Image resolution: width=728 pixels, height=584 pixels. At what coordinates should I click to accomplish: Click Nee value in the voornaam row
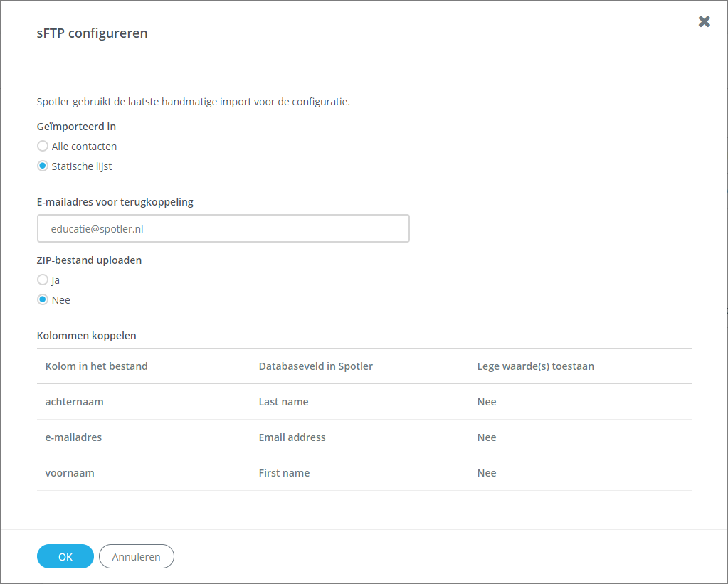tap(487, 473)
